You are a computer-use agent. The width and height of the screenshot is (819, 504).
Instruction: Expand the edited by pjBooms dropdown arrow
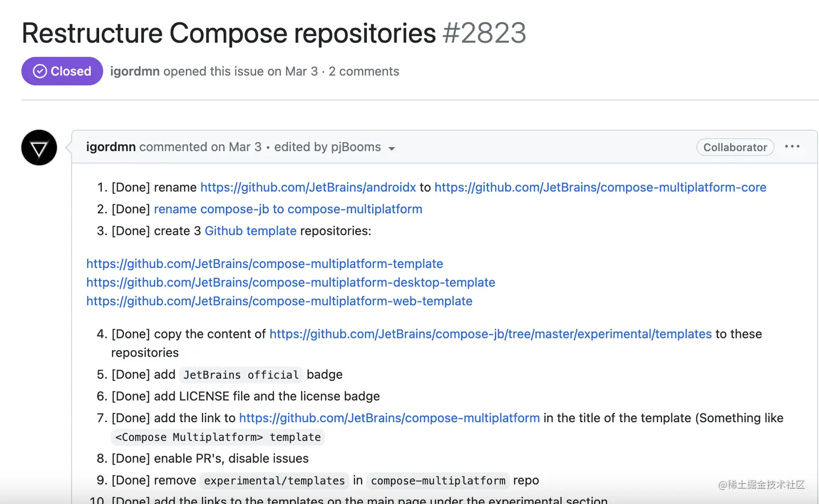[x=392, y=148]
